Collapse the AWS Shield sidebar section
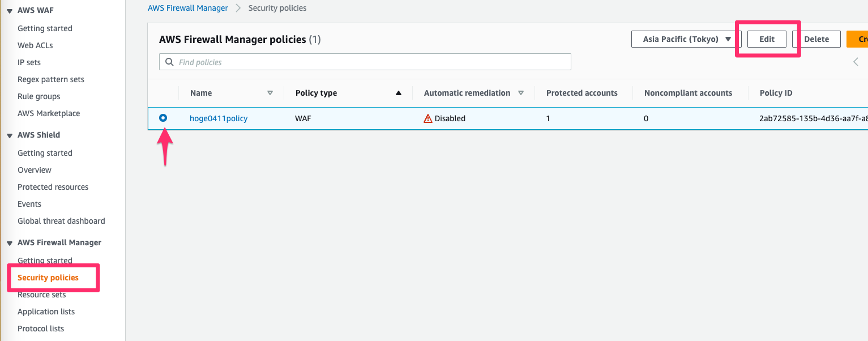 (10, 135)
